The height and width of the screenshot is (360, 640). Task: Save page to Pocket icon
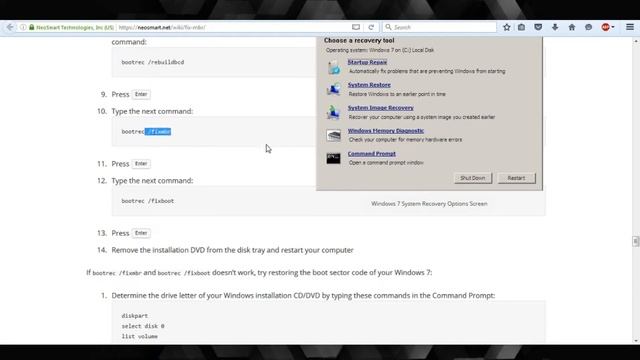coord(538,27)
